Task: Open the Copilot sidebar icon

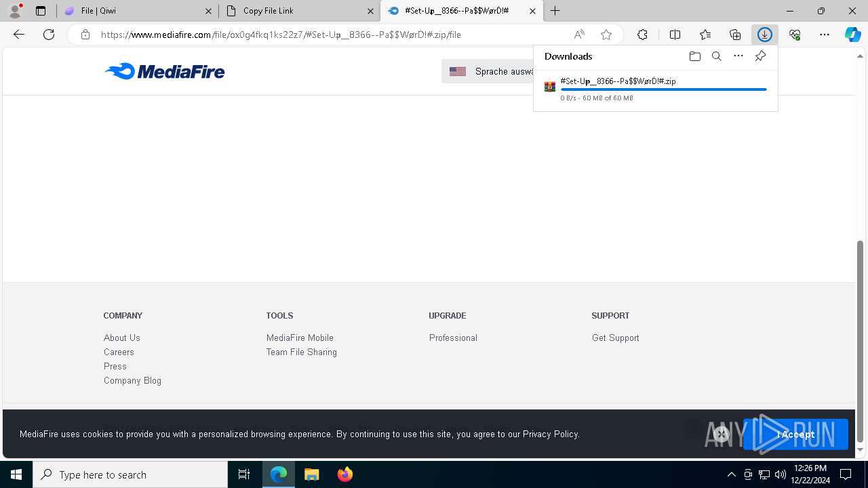Action: point(853,35)
